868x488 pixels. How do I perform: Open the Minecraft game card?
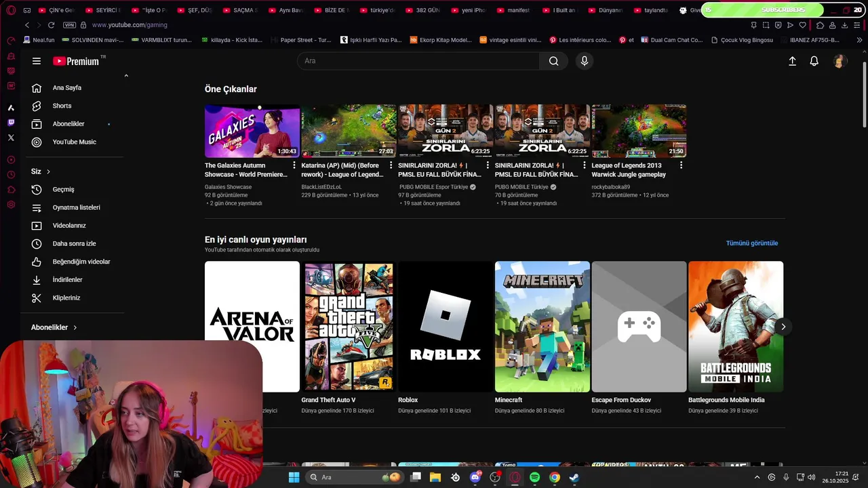point(542,327)
